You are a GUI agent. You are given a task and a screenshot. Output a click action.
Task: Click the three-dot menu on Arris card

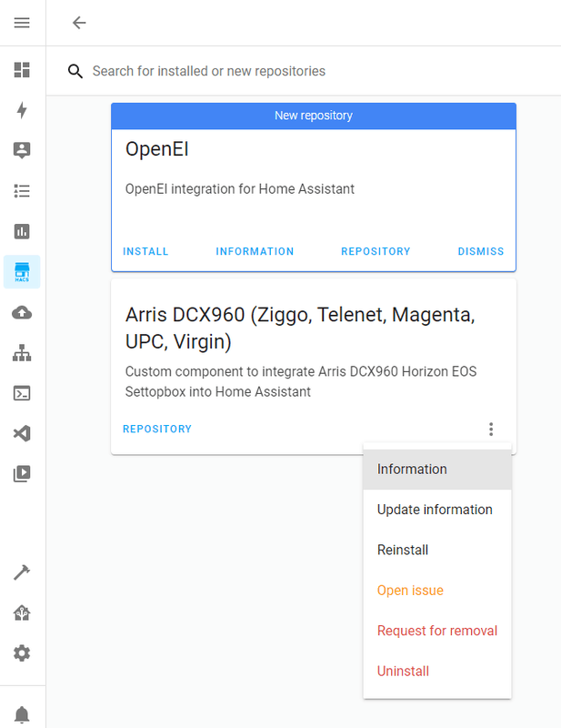(x=491, y=429)
